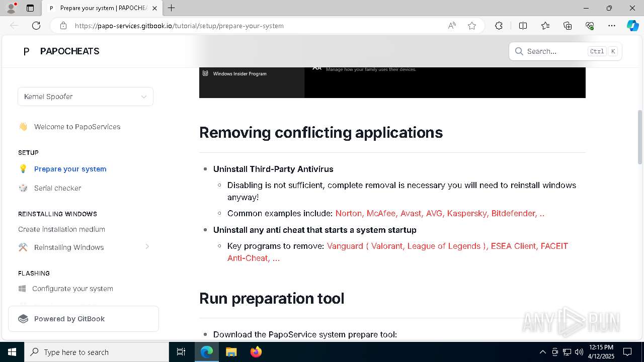Open Create installation medium page
Screen dimensions: 644x362
coord(61,229)
